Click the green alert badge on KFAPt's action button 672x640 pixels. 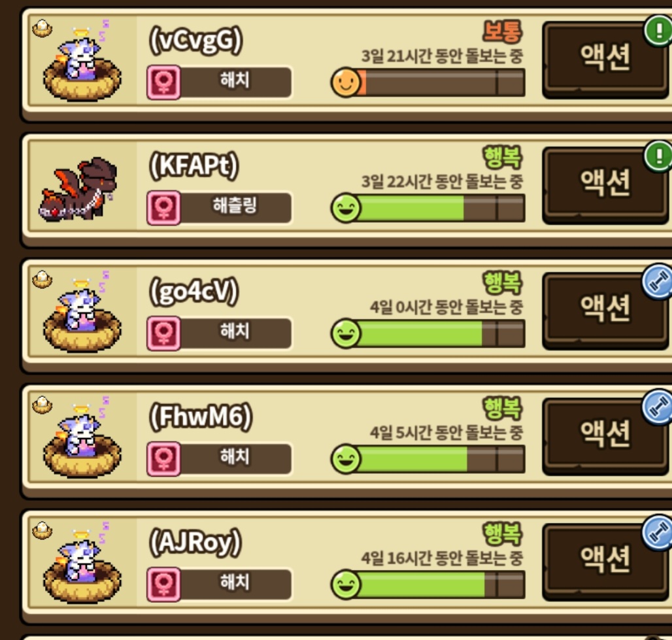point(658,156)
